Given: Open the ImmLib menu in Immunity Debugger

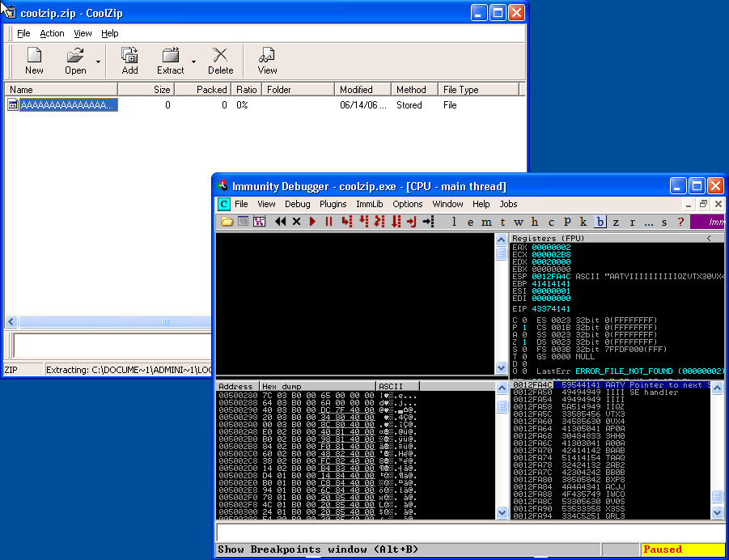Looking at the screenshot, I should (x=370, y=204).
